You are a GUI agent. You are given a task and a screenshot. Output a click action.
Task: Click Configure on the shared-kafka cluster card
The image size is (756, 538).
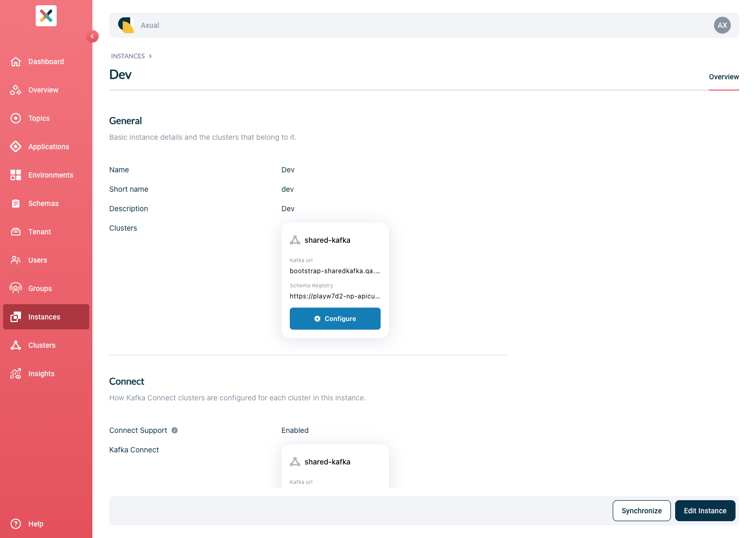335,319
